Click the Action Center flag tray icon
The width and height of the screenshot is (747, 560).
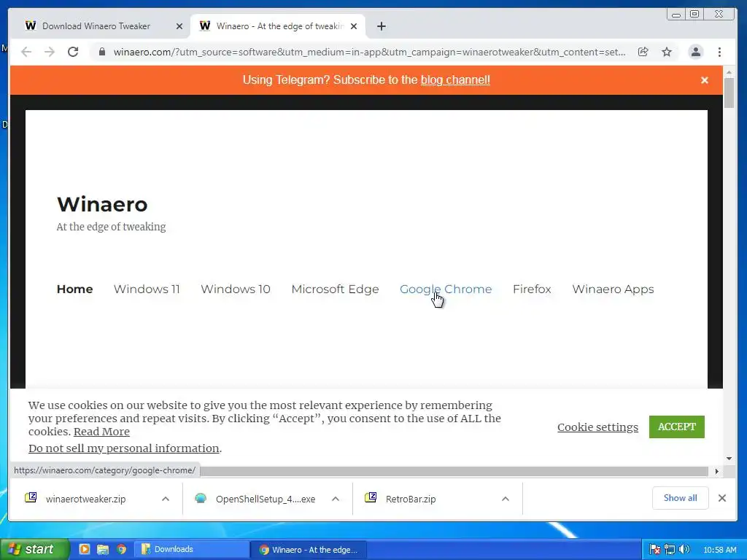655,550
